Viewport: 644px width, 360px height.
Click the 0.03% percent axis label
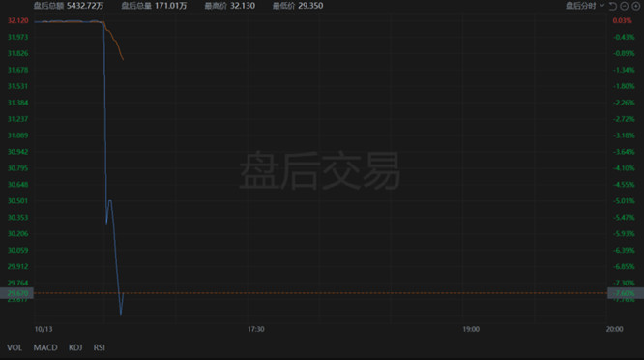pyautogui.click(x=622, y=20)
